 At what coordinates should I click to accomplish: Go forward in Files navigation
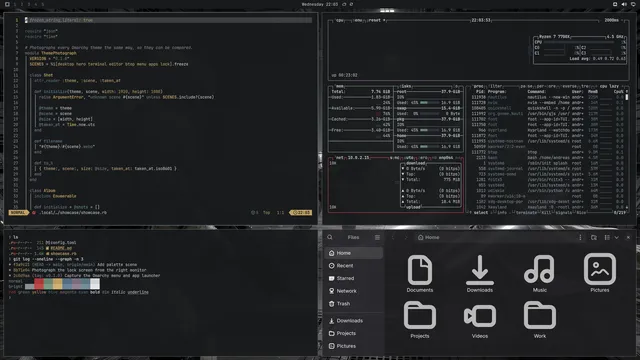point(406,237)
